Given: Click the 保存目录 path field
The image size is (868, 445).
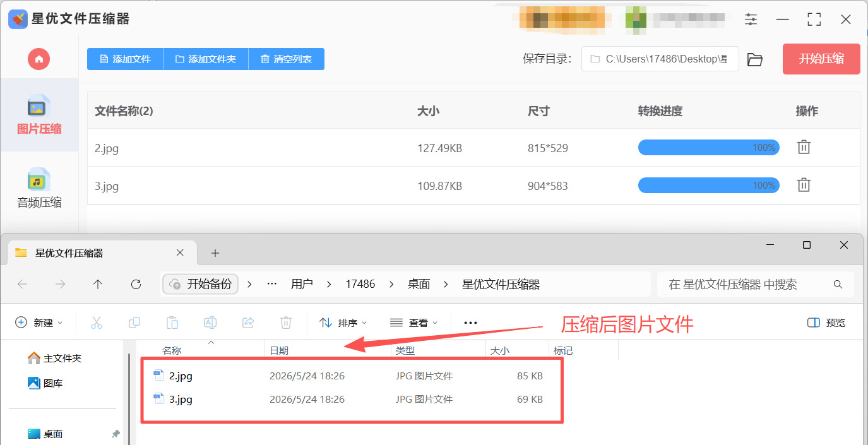Looking at the screenshot, I should [660, 59].
